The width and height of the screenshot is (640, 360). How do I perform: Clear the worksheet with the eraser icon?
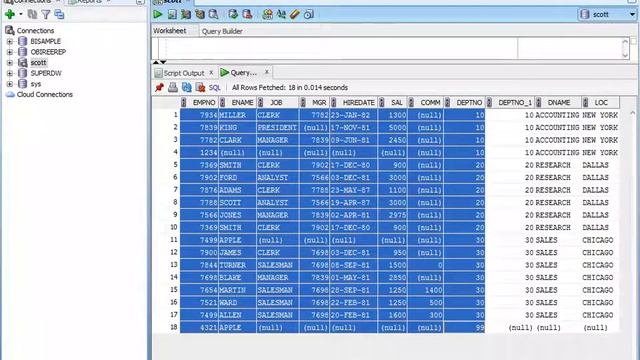tap(295, 14)
